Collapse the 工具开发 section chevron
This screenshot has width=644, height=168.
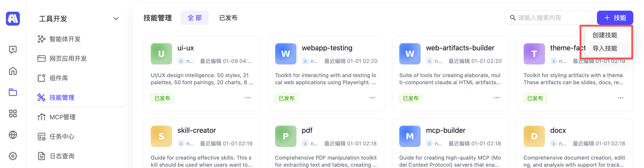pos(116,19)
